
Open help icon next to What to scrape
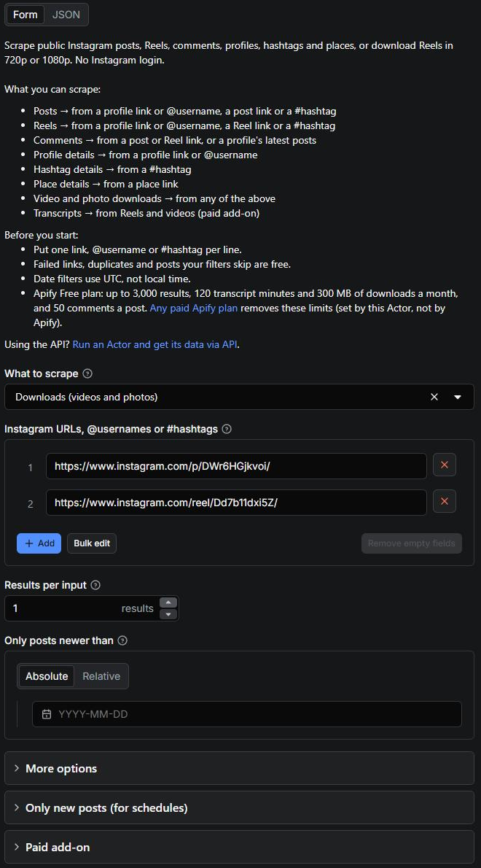coord(87,373)
